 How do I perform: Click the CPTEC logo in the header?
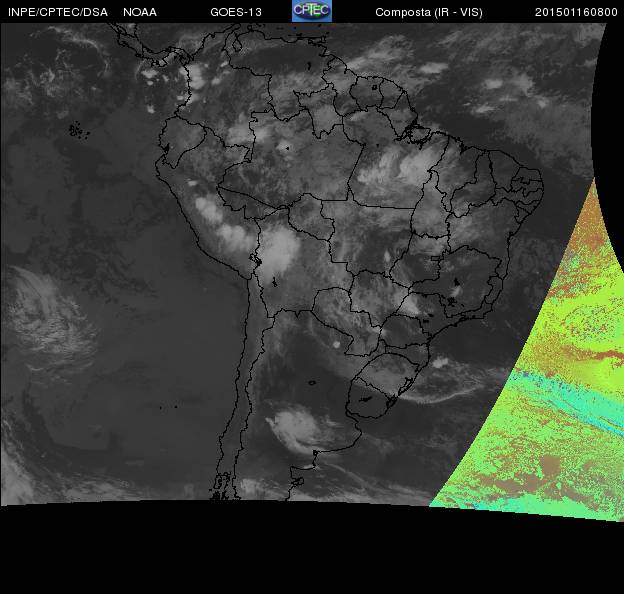click(x=312, y=11)
